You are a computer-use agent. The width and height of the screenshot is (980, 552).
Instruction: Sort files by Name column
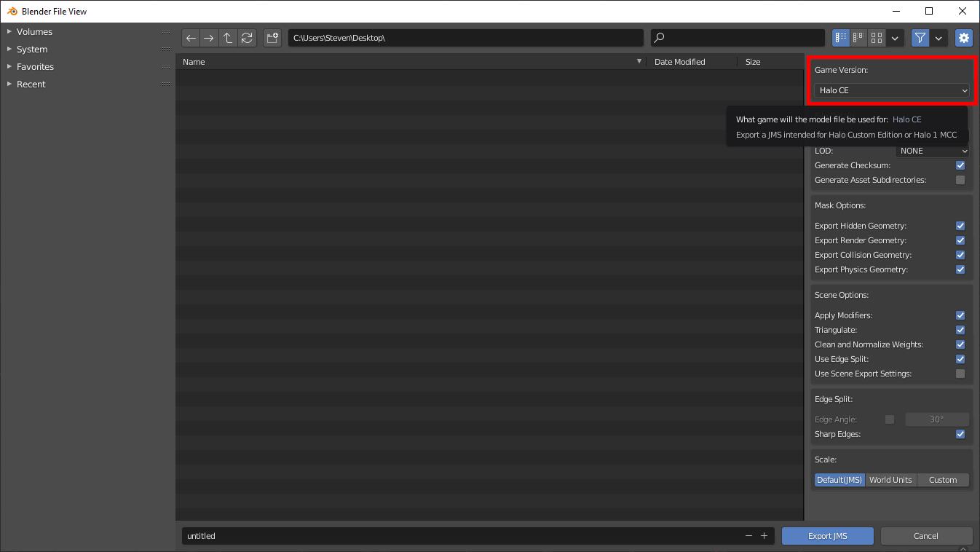tap(411, 62)
